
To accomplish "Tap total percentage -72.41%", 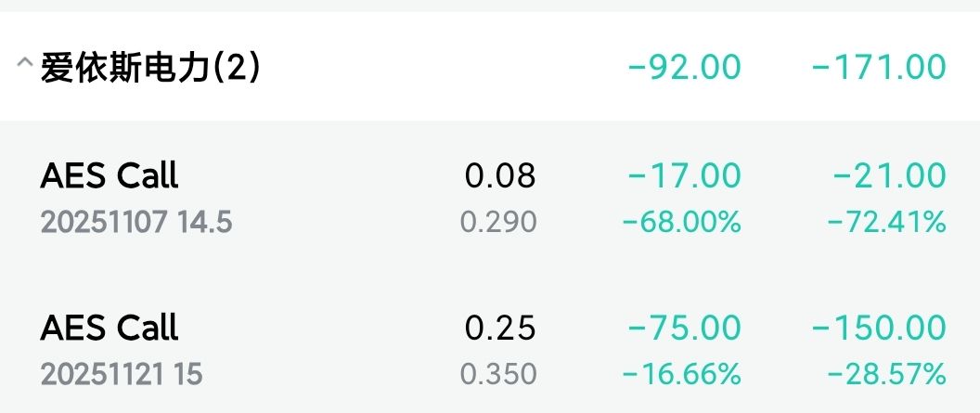I will click(886, 222).
